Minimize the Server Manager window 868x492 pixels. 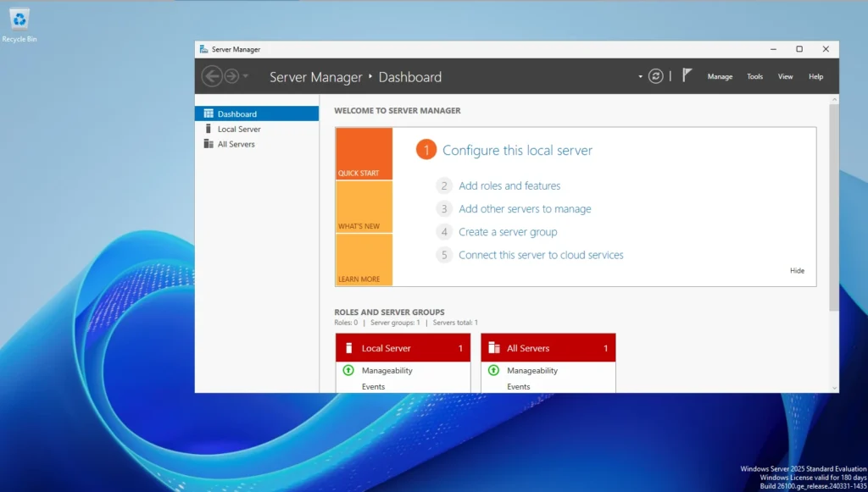pos(773,49)
